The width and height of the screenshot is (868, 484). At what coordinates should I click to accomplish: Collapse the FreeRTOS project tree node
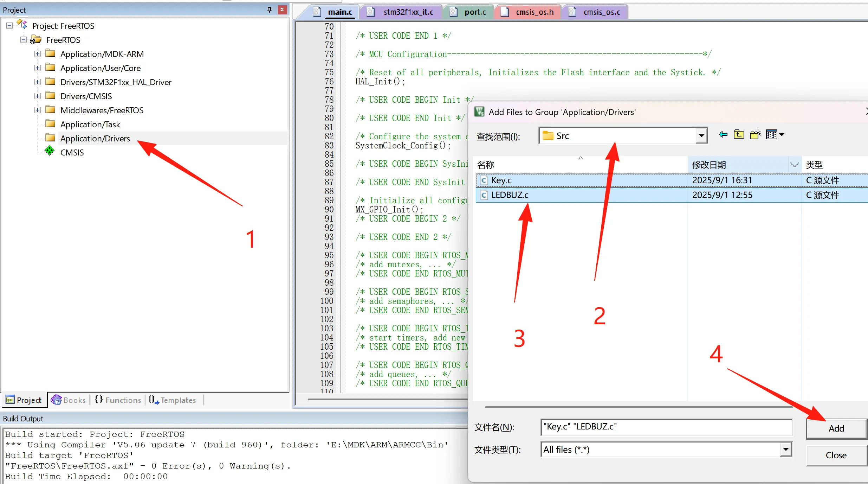pos(23,40)
